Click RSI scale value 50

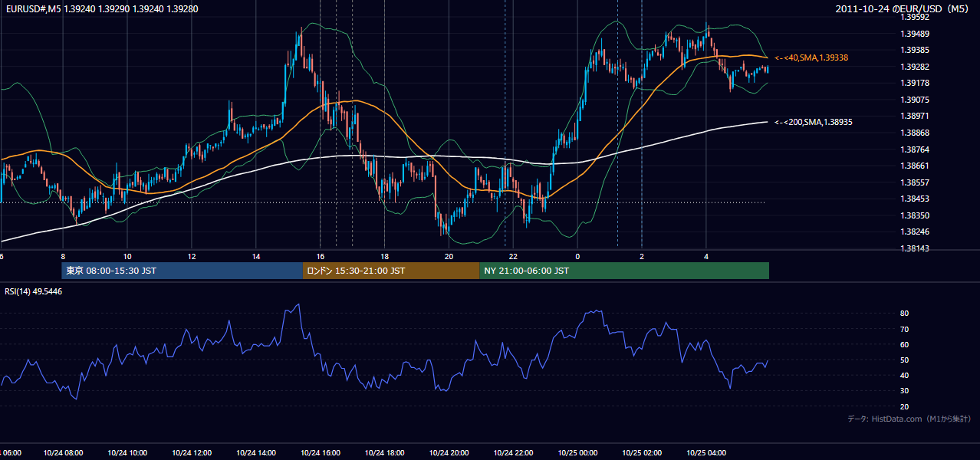[904, 360]
